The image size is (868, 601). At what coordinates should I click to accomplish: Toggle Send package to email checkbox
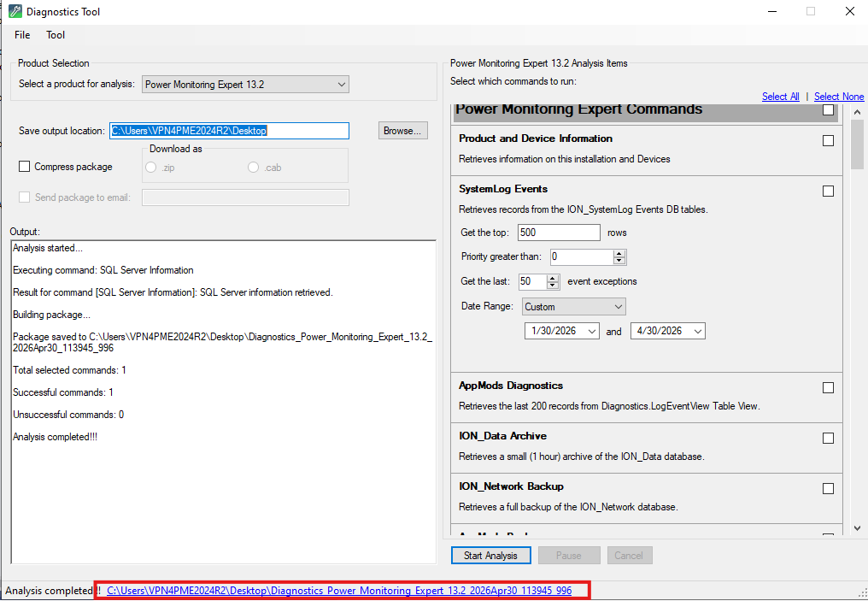pyautogui.click(x=25, y=197)
